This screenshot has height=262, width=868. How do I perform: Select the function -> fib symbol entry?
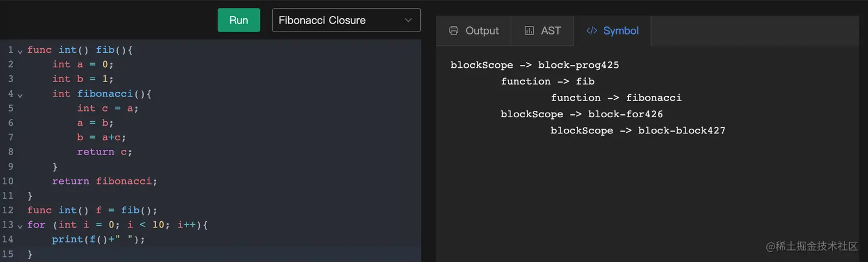pyautogui.click(x=547, y=82)
